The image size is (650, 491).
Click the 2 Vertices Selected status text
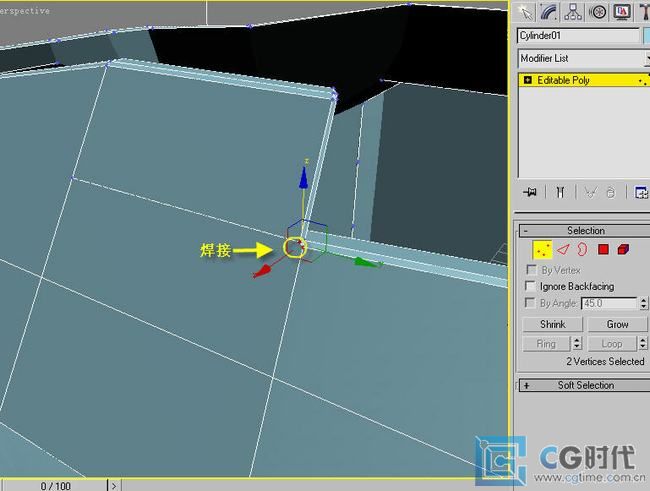point(605,362)
